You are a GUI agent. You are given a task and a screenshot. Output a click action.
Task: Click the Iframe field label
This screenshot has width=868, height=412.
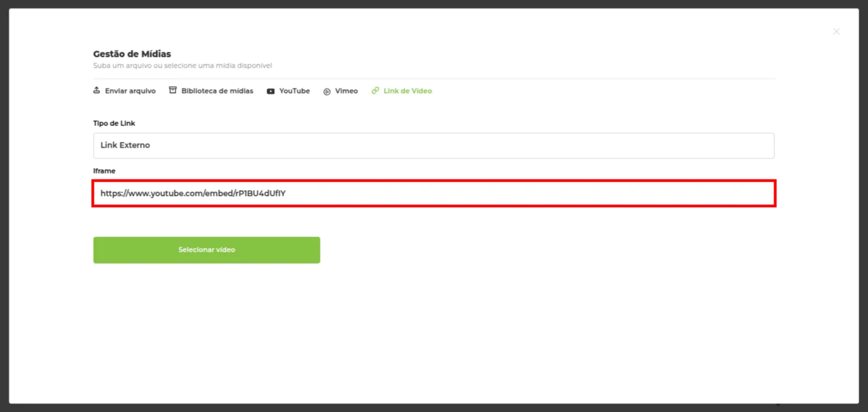pyautogui.click(x=104, y=171)
